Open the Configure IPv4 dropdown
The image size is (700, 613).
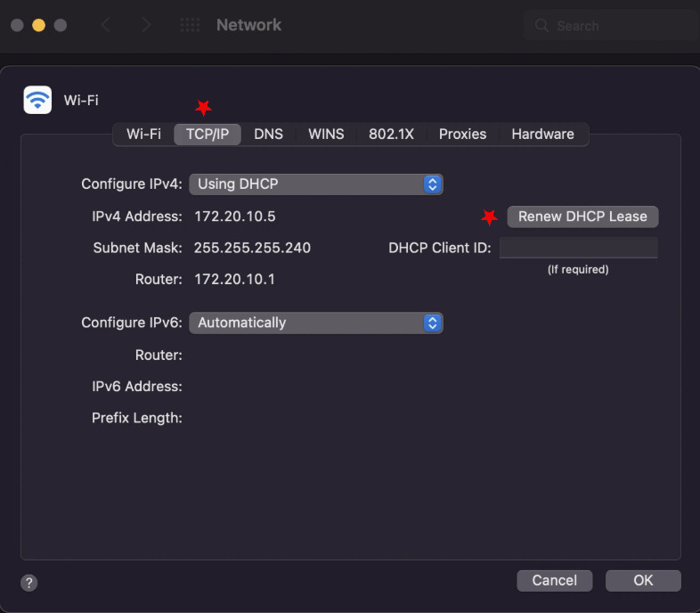point(315,184)
